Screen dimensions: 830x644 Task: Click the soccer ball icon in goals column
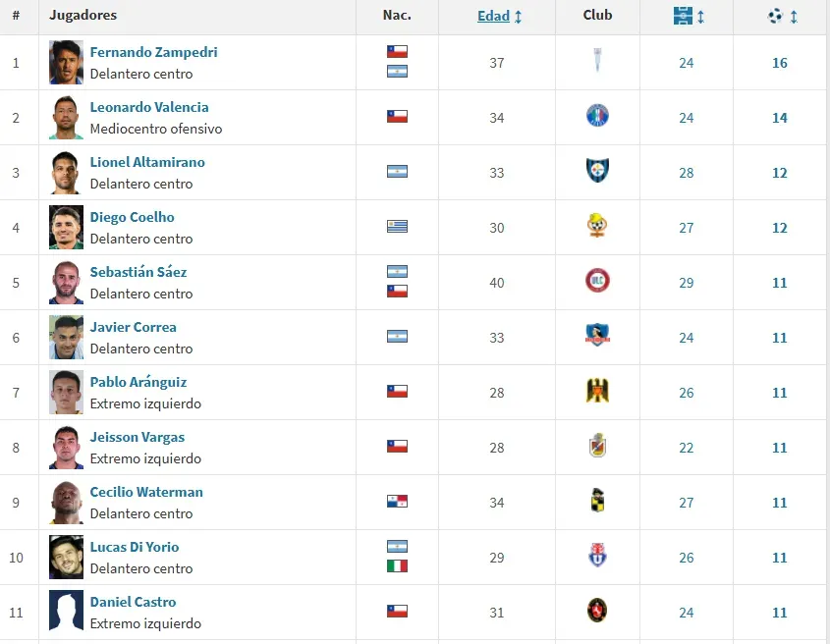[x=775, y=16]
